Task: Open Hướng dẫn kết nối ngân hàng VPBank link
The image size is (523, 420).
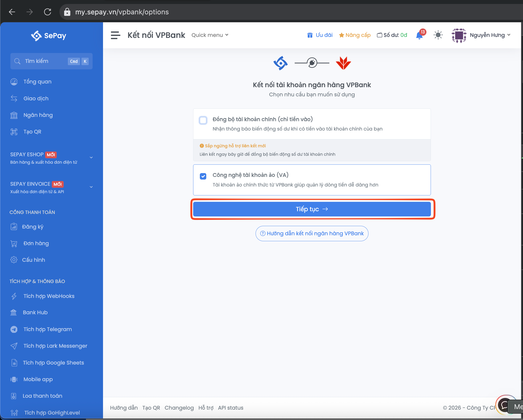Action: (312, 234)
